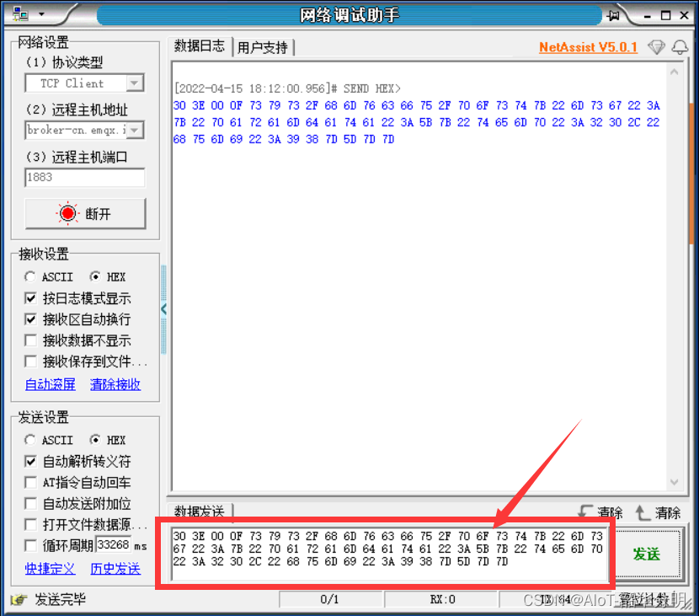Click the bell notification icon
This screenshot has height=616, width=699.
tap(680, 47)
